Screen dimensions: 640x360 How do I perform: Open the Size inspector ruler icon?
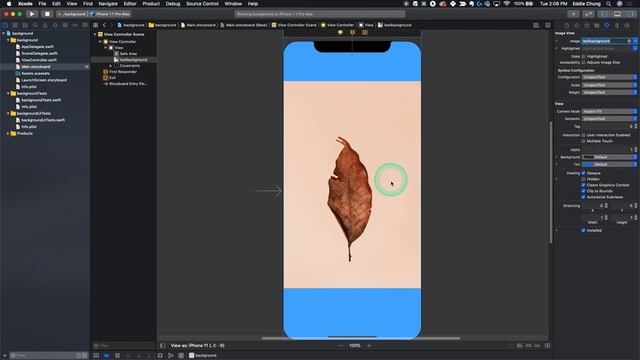point(617,25)
